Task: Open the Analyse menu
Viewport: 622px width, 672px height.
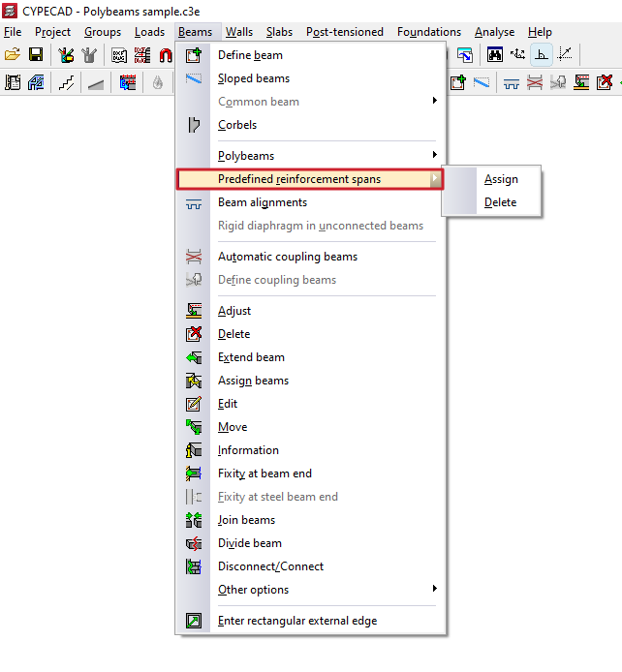Action: (x=495, y=32)
